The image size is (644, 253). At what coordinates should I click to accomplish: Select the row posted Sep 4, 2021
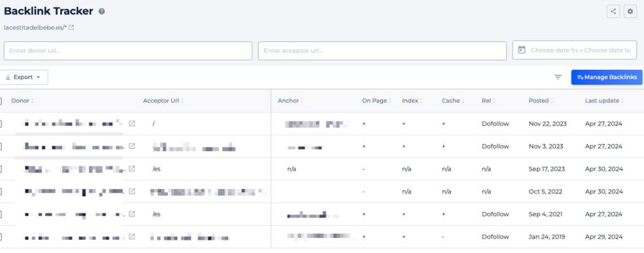[1, 213]
